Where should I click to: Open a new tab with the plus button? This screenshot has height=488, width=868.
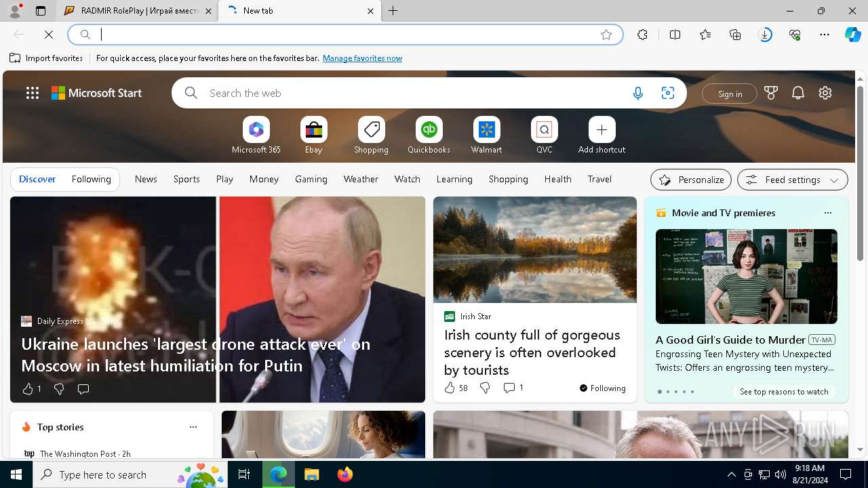click(393, 11)
